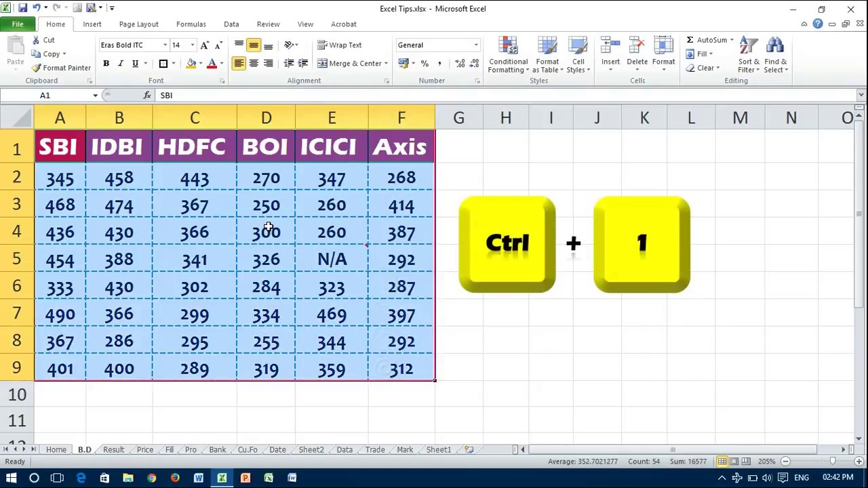This screenshot has width=868, height=488.
Task: Switch to the Data ribbon tab
Action: tap(231, 24)
